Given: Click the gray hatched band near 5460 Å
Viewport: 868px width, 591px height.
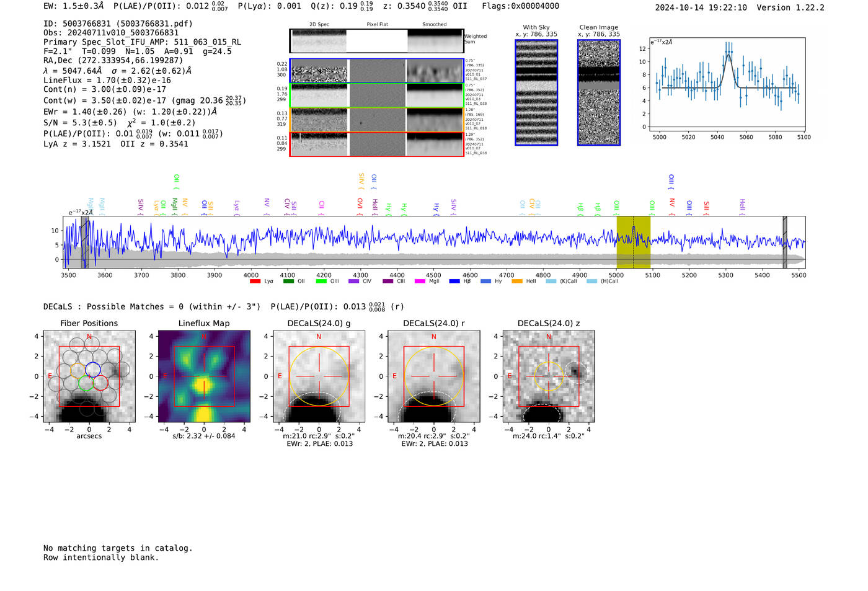Looking at the screenshot, I should pos(785,242).
